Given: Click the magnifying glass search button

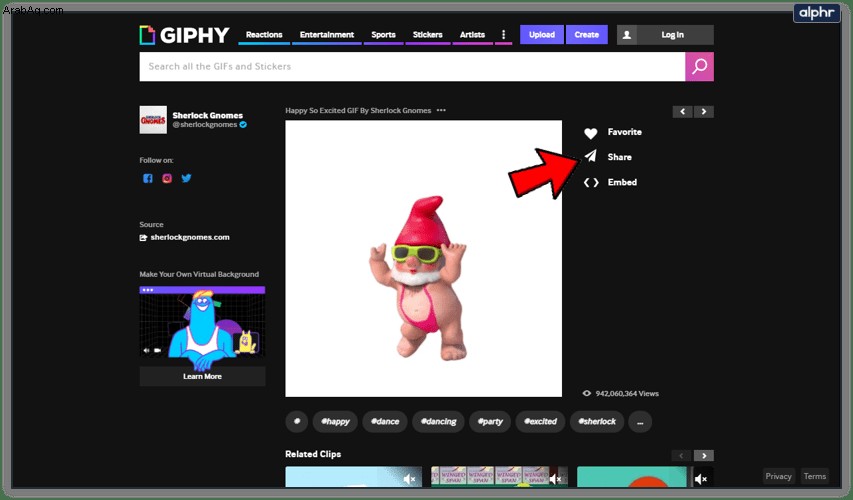Looking at the screenshot, I should [700, 66].
